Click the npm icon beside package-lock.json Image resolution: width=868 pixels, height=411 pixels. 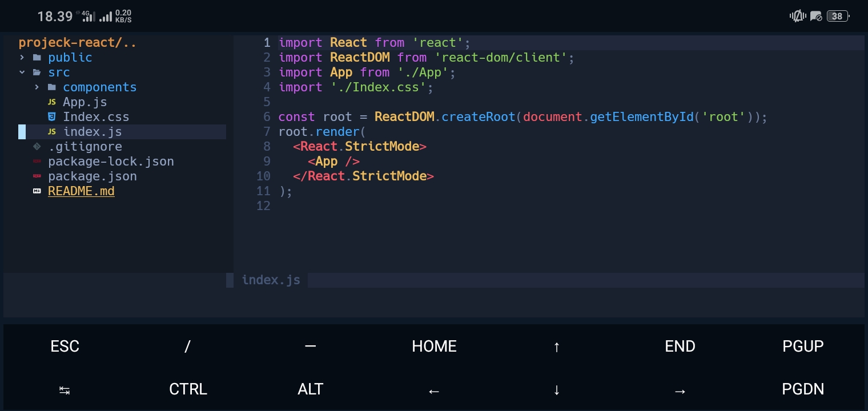pos(37,162)
